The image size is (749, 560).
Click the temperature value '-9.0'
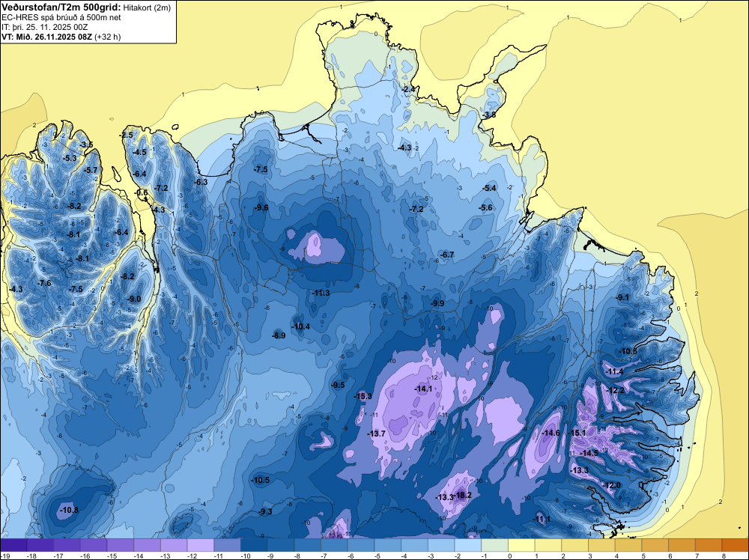134,299
